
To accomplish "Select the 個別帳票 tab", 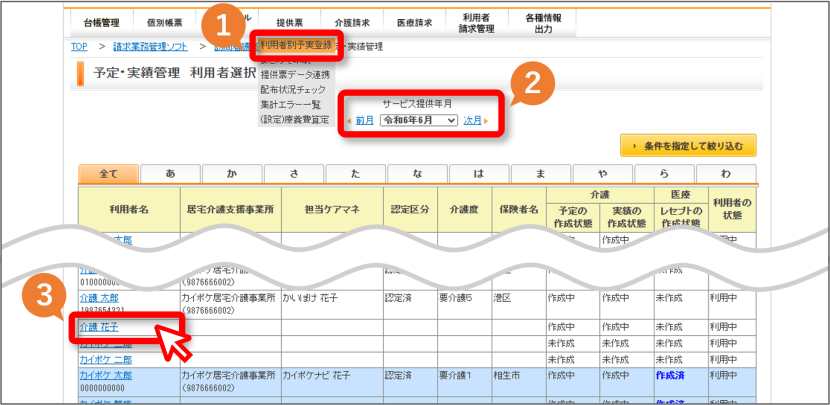I will (165, 23).
